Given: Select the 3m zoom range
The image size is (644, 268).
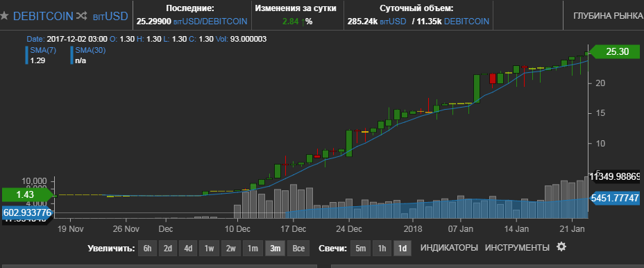Looking at the screenshot, I should (x=276, y=249).
